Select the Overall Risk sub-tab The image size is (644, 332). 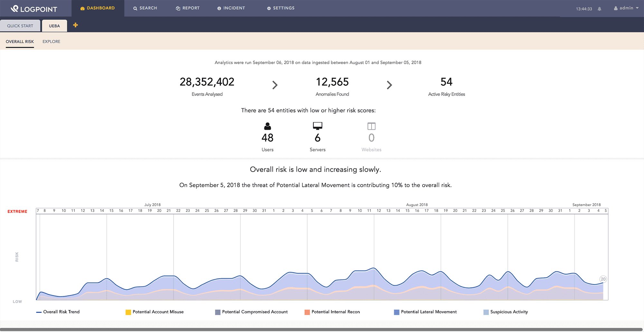click(20, 42)
